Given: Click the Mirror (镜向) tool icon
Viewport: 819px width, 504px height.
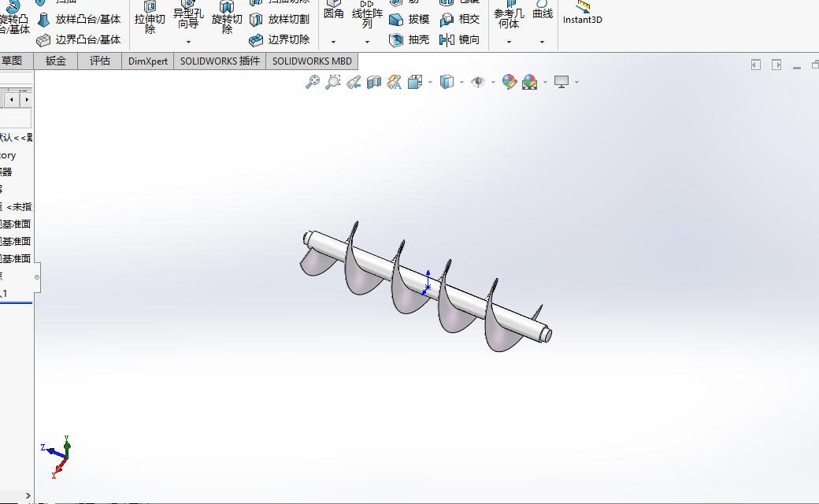Looking at the screenshot, I should [447, 39].
